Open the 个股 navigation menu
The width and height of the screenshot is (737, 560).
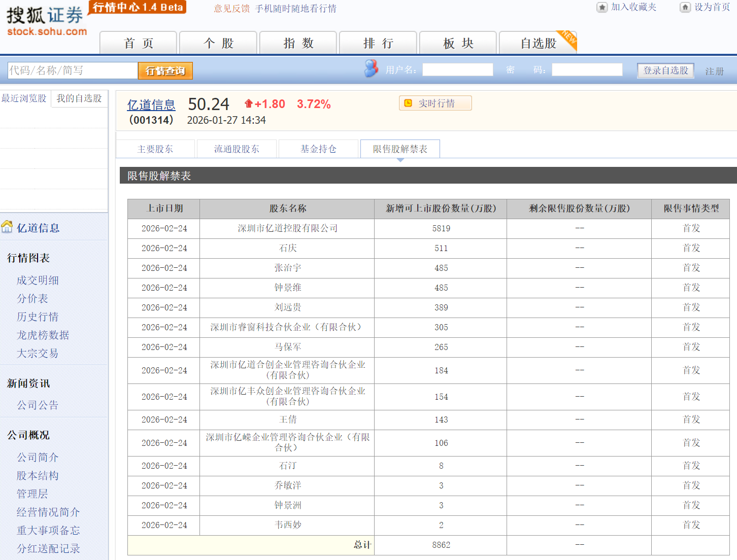click(x=218, y=43)
